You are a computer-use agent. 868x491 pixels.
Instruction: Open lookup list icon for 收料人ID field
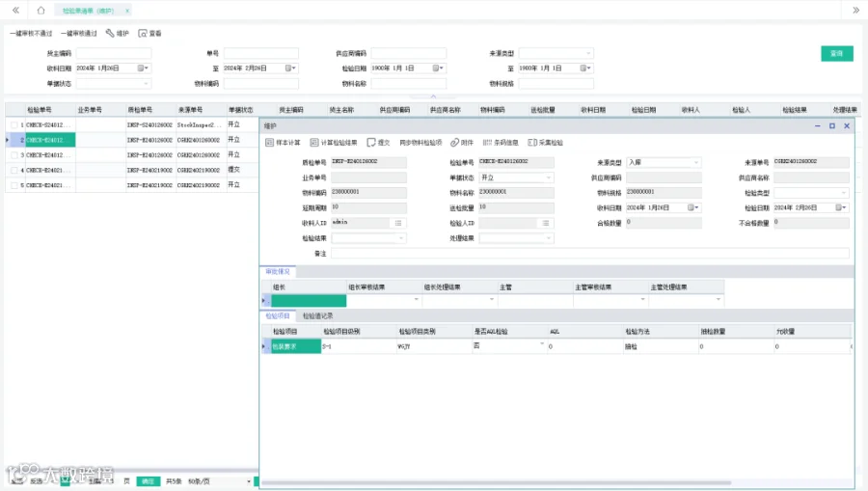click(398, 223)
